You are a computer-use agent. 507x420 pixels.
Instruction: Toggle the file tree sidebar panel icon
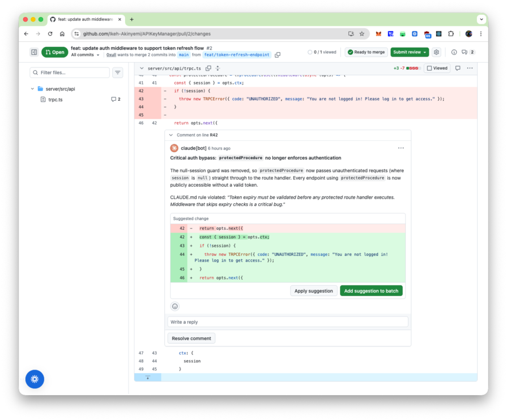(34, 52)
